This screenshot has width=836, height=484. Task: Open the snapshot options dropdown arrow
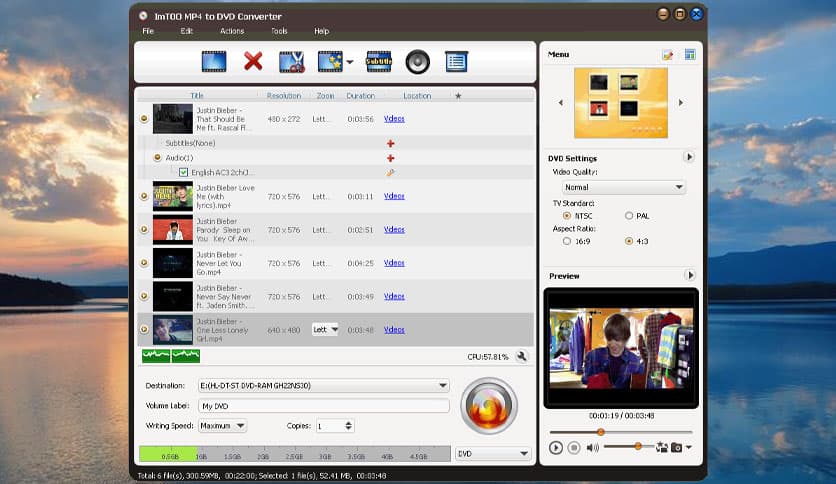[689, 447]
